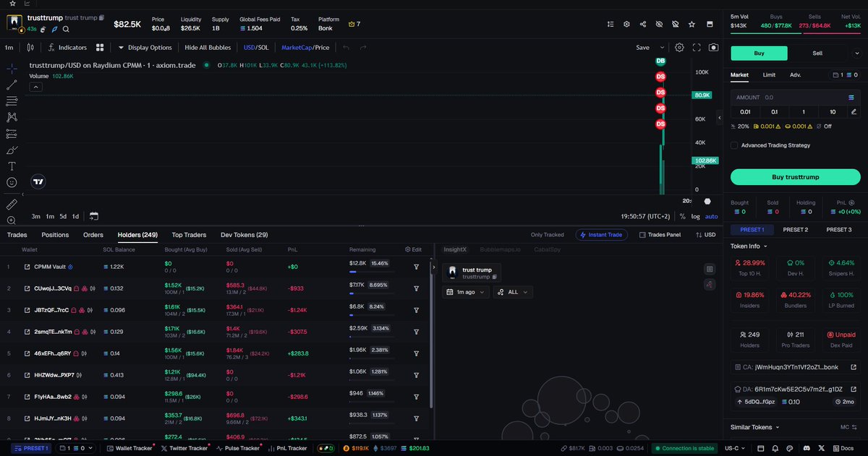
Task: Open the Fibonacci retracement tool
Action: point(12,101)
